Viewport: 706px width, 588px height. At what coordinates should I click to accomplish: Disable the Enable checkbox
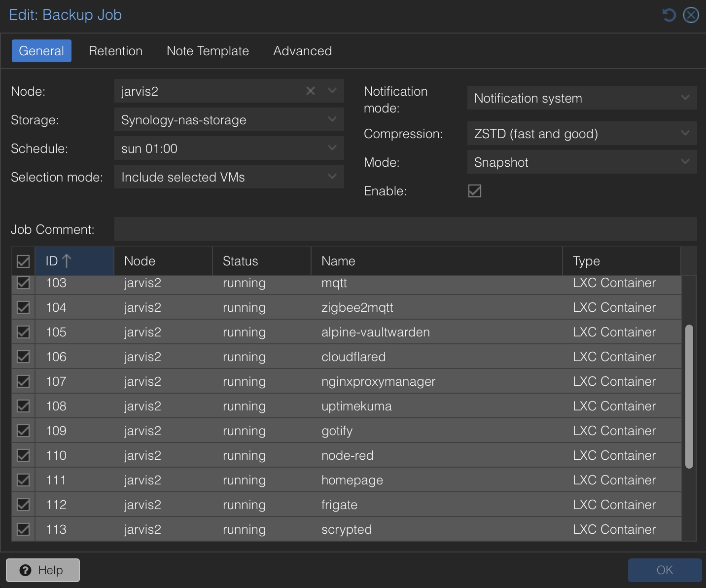click(474, 191)
